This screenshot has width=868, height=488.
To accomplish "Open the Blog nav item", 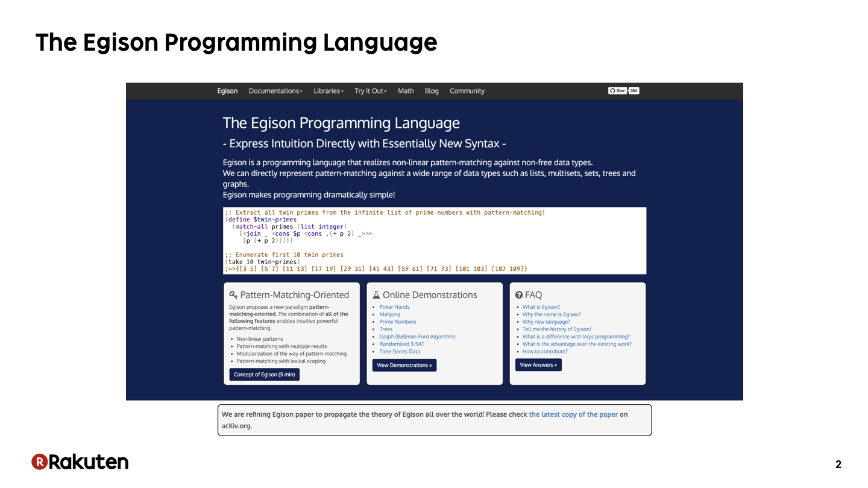I will [432, 91].
